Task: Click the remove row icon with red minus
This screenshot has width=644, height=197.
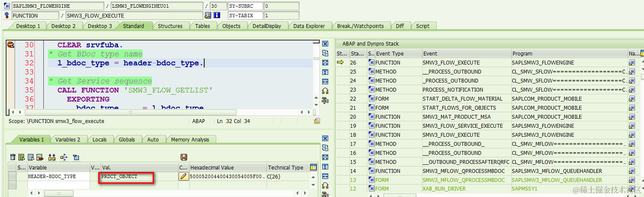Action: coord(40,157)
